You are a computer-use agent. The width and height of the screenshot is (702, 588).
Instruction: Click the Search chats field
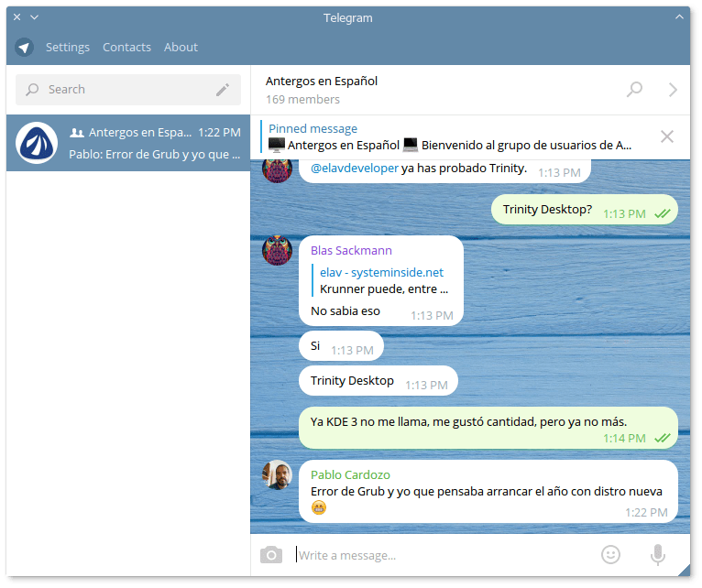(128, 90)
